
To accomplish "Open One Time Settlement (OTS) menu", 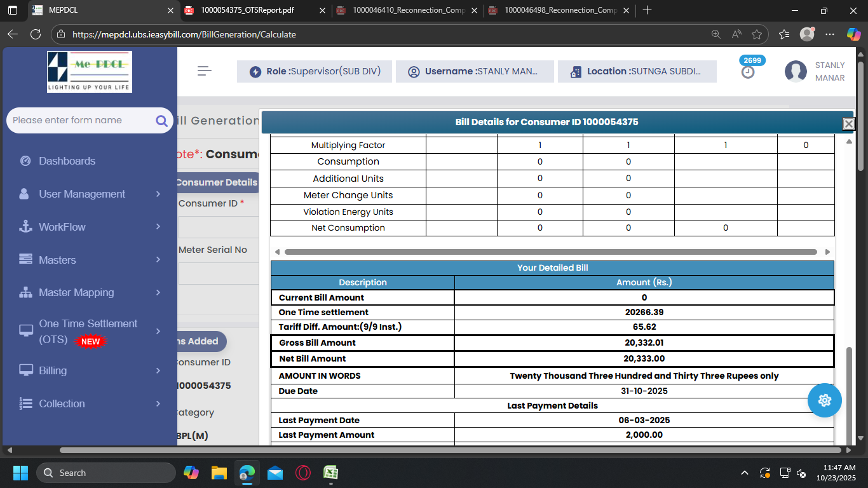I will coord(89,331).
